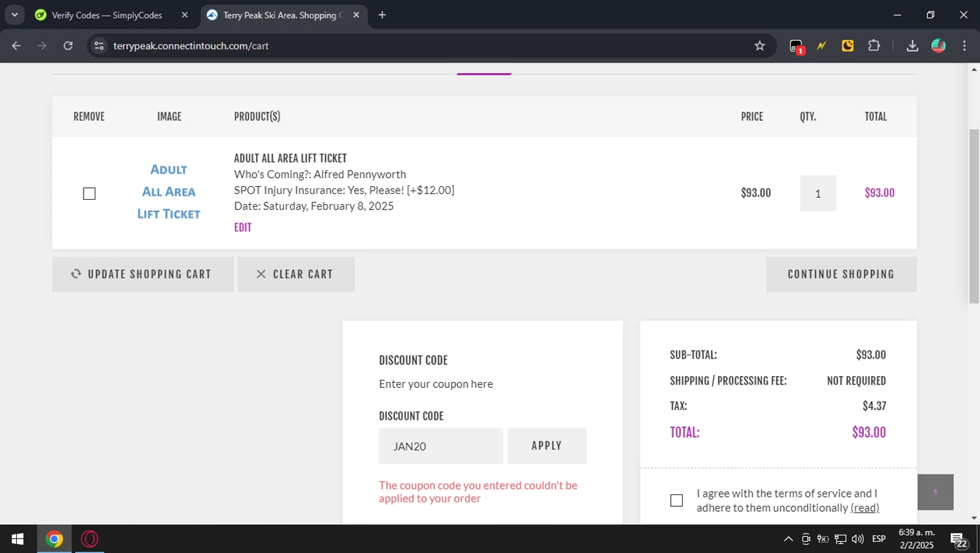The image size is (980, 553).
Task: Click the Date: Saturday, February 8, 2025 text
Action: 314,206
